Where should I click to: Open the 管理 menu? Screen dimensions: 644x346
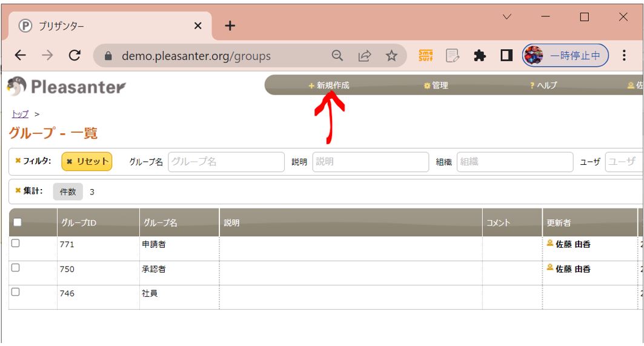[x=436, y=85]
